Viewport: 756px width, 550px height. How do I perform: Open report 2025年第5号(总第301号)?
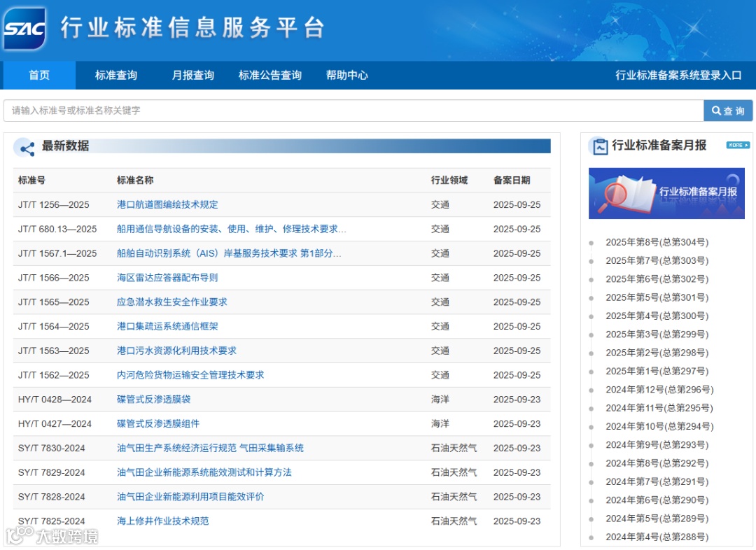(x=657, y=297)
